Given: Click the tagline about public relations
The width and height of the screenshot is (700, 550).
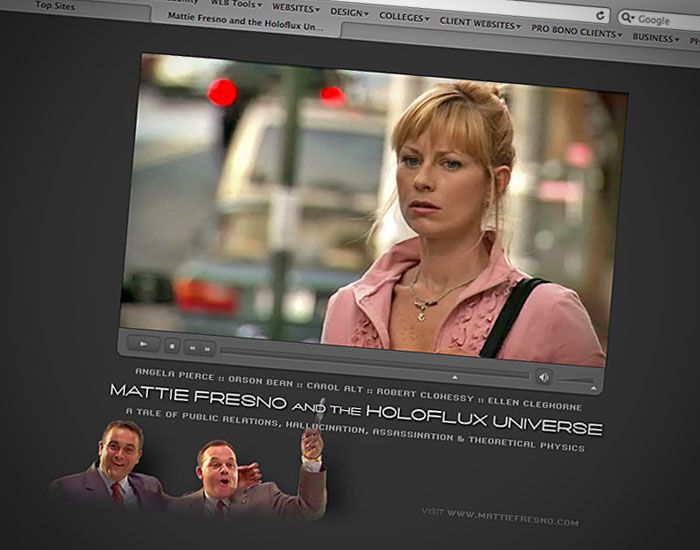Looking at the screenshot, I should (x=355, y=429).
